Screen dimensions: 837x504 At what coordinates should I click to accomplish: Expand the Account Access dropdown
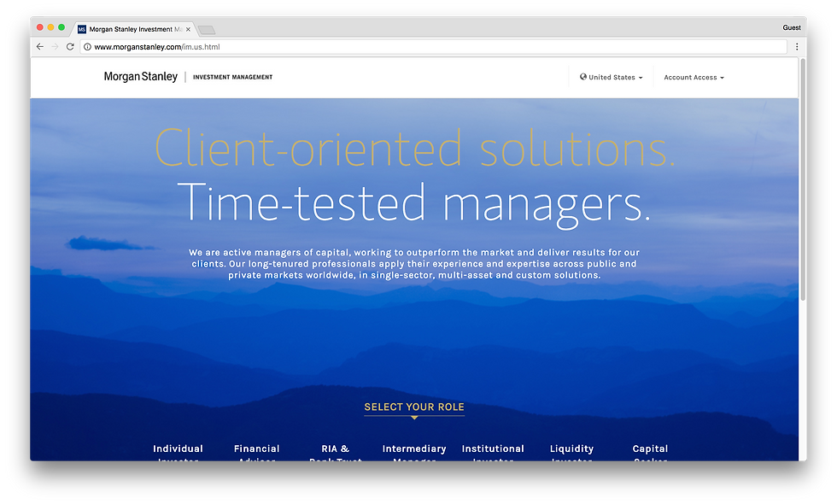(x=694, y=78)
